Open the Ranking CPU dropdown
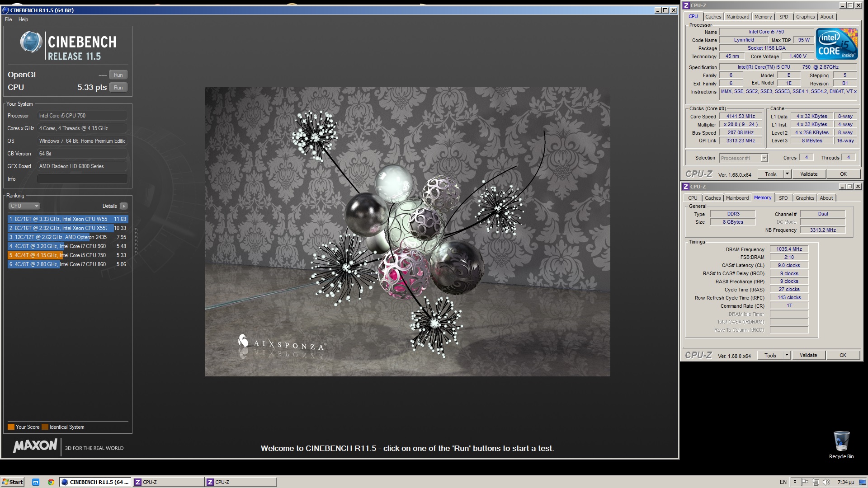868x488 pixels. [x=24, y=206]
